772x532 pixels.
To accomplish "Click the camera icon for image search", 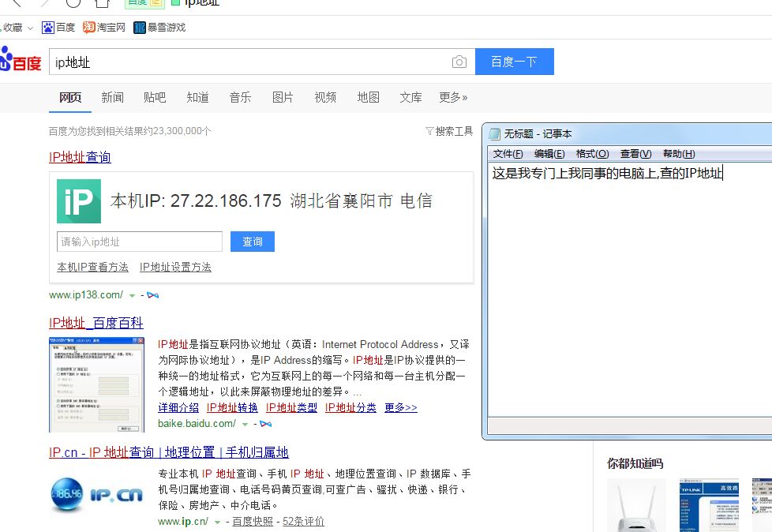I will coord(459,61).
